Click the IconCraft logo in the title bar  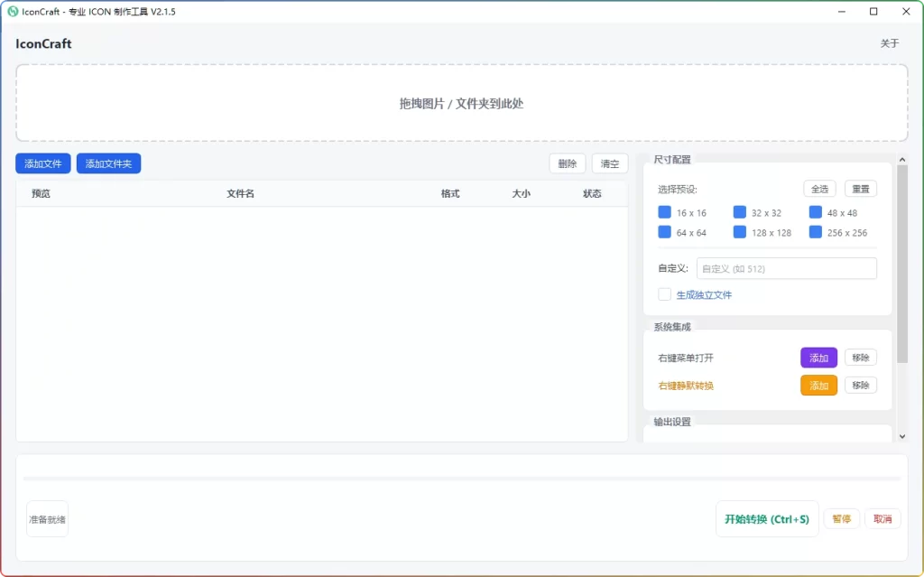pos(13,12)
